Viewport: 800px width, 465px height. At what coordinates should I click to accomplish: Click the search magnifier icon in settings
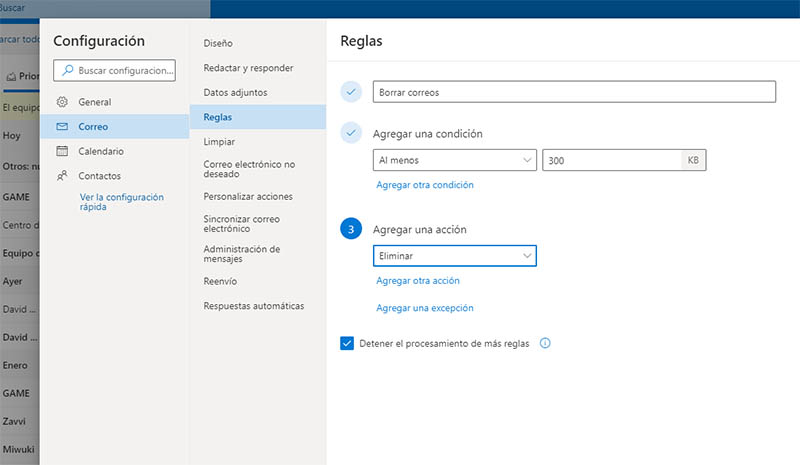point(67,71)
